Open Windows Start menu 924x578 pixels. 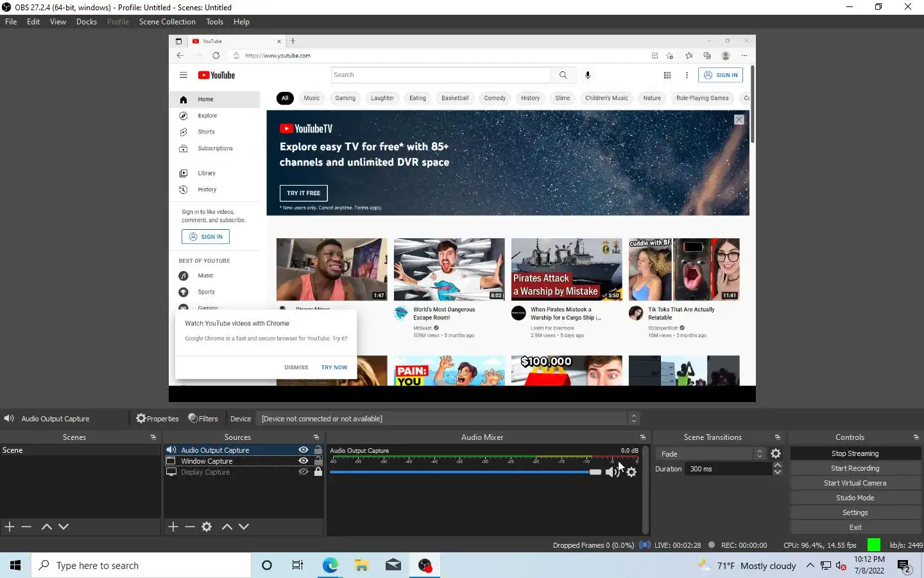[x=15, y=565]
